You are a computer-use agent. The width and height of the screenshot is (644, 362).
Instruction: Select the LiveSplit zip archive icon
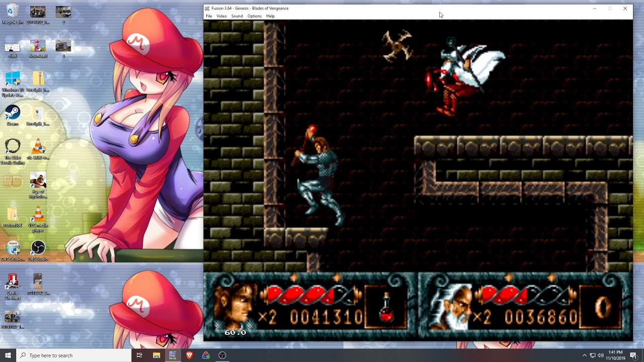(x=38, y=82)
